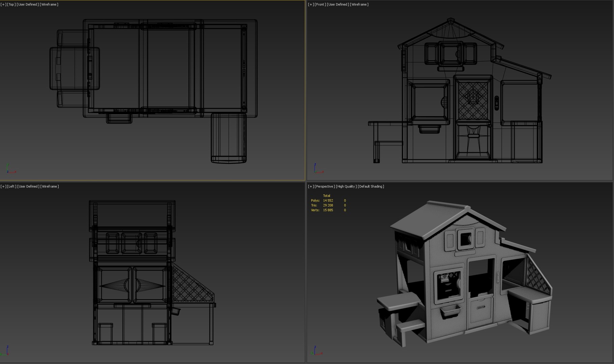Click the axis gizmo in Perspective viewport
614x364 pixels.
point(318,351)
